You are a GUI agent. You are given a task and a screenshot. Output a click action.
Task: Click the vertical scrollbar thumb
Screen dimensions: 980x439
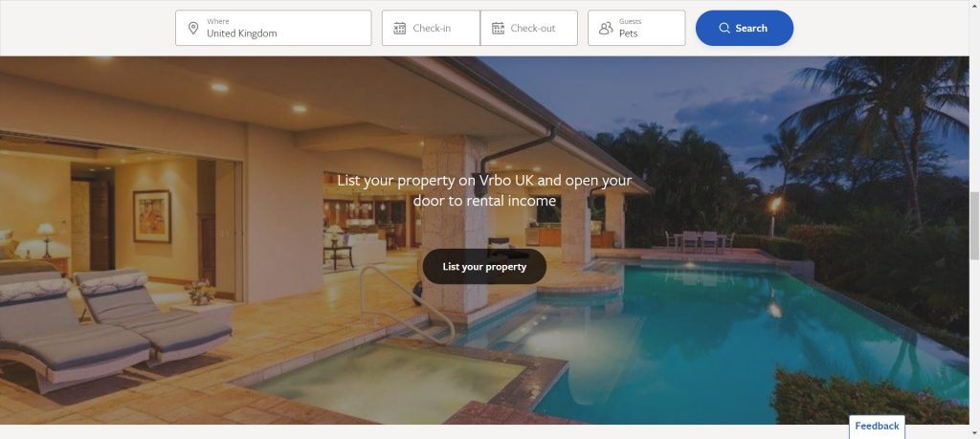point(974,226)
